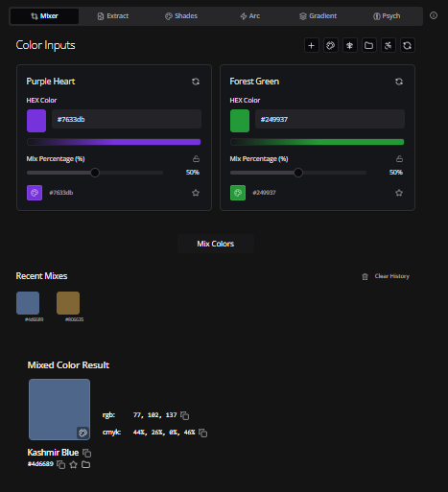
Task: Click the palette icon on the result swatch
Action: [x=83, y=433]
